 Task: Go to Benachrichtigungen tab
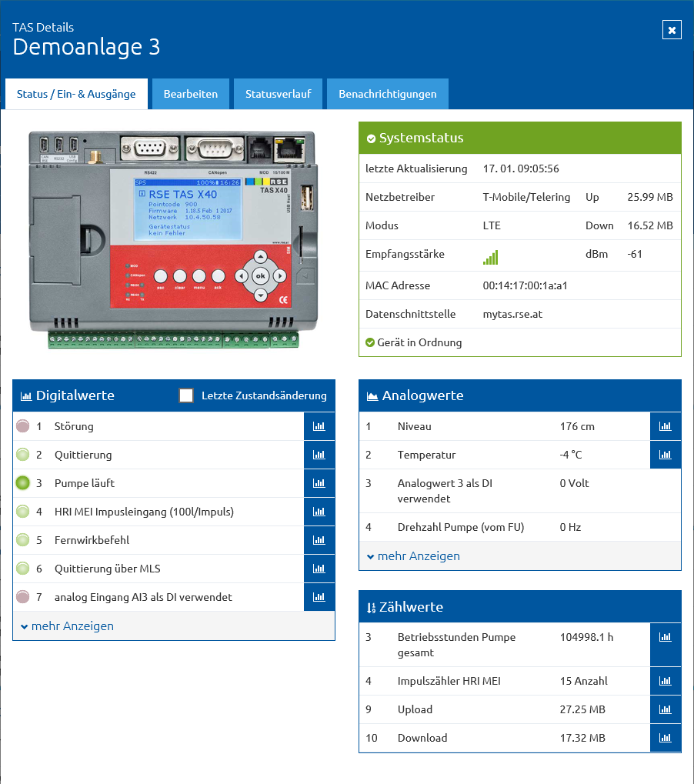tap(388, 94)
